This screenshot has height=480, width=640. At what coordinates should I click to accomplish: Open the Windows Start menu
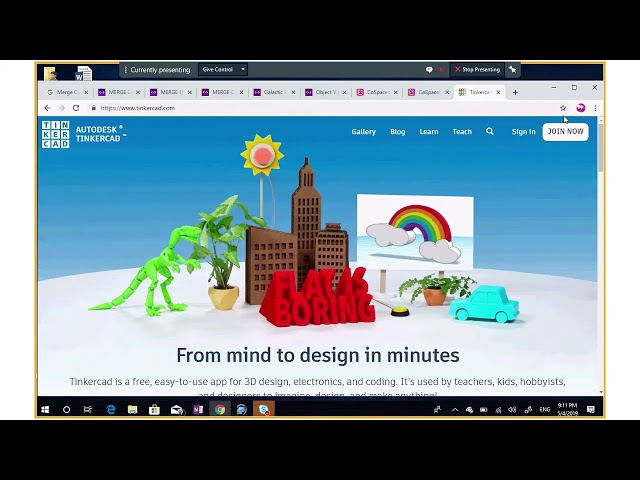tap(45, 409)
